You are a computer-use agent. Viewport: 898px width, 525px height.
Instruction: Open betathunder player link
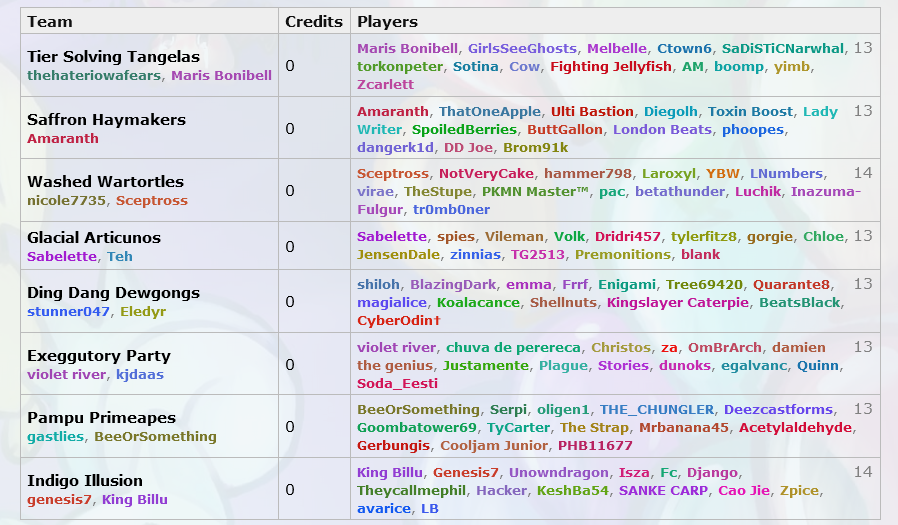[x=680, y=191]
